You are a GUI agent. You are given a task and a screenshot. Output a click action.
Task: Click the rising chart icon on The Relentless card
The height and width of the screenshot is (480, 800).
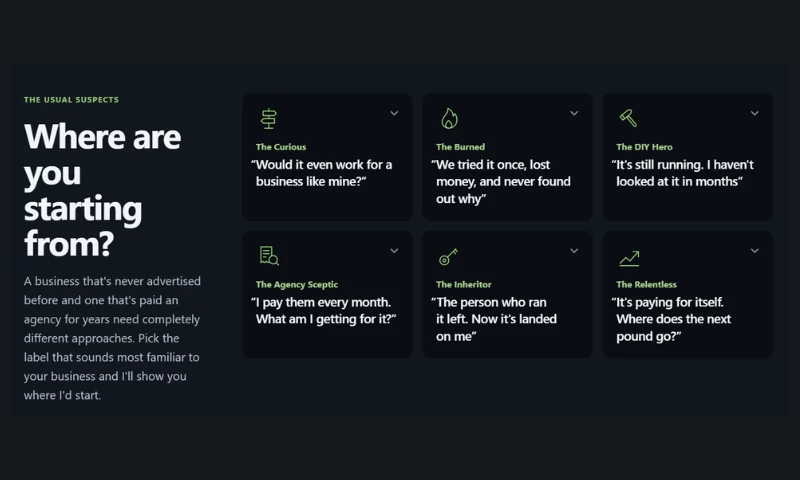[x=629, y=258]
